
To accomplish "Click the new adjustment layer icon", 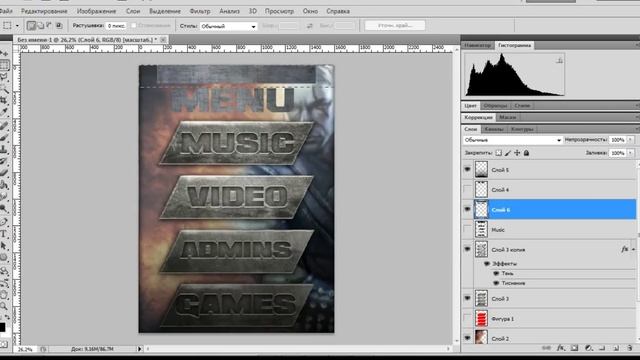I will pos(589,348).
